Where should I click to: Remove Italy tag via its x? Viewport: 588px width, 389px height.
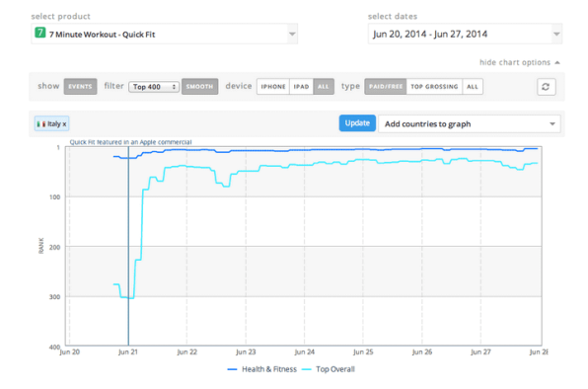[64, 124]
